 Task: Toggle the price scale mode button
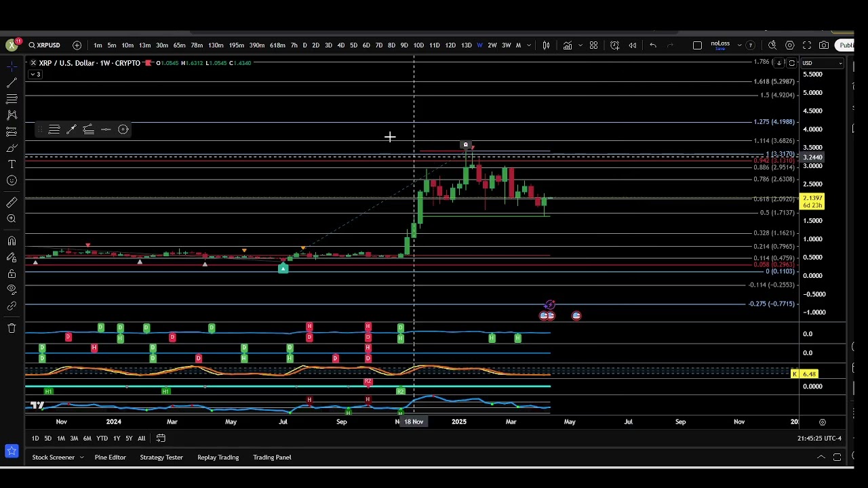coord(791,63)
